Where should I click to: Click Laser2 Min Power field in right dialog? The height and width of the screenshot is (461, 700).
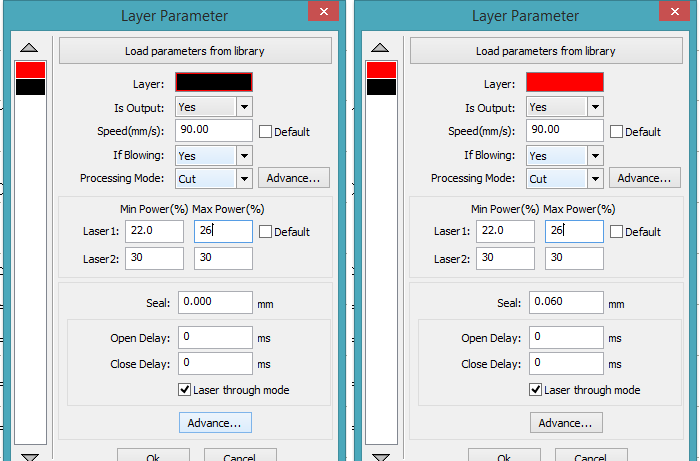(505, 258)
